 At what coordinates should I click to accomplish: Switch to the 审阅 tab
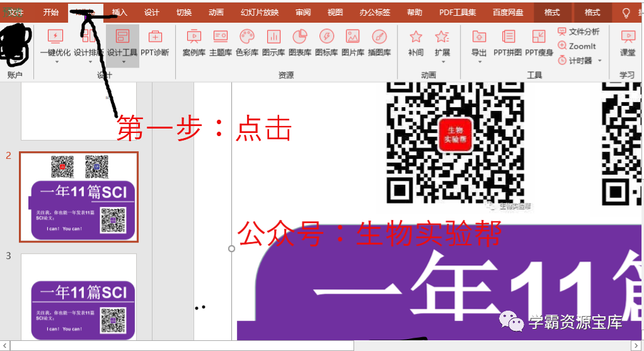tap(303, 13)
